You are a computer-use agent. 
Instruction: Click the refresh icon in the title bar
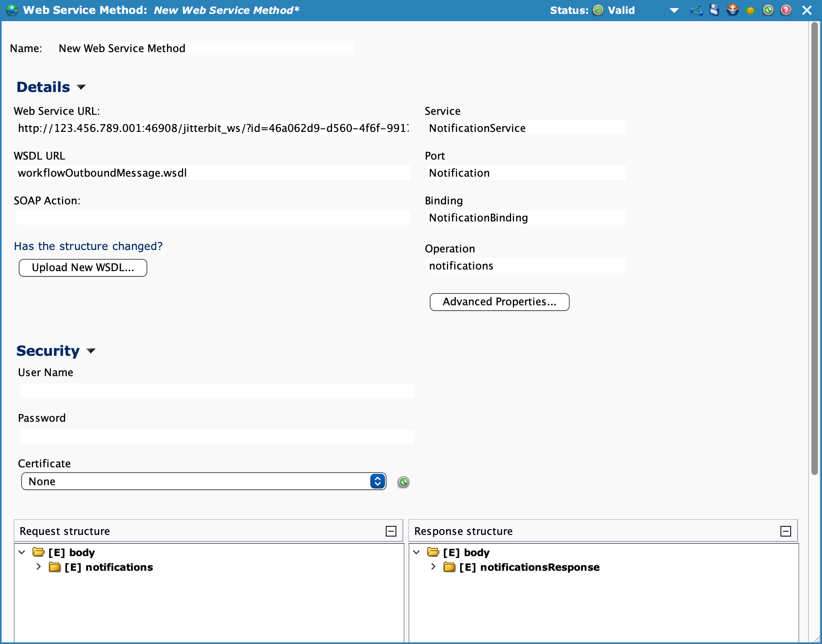coord(768,10)
